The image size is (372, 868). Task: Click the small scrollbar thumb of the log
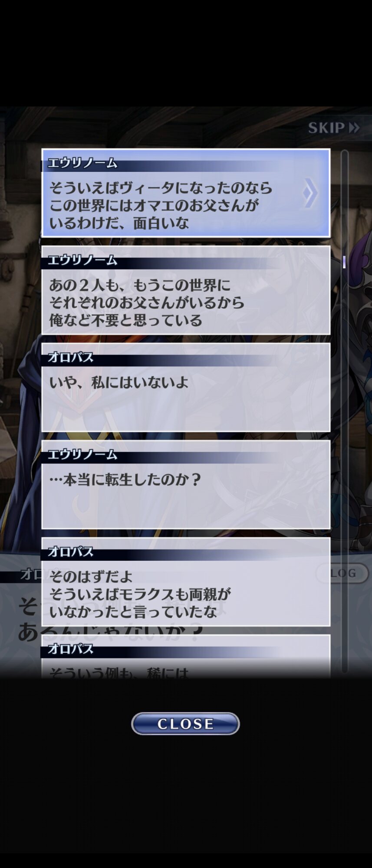click(344, 262)
